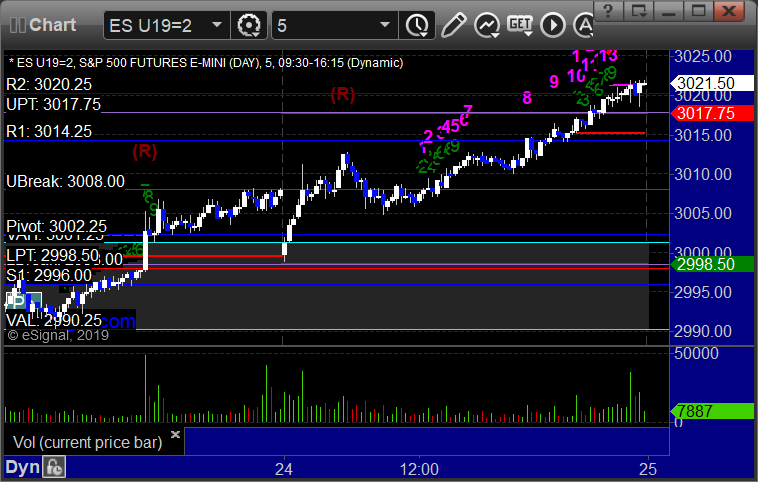Screen dimensions: 758x482
Task: Open the chart type line icon
Action: click(x=486, y=25)
